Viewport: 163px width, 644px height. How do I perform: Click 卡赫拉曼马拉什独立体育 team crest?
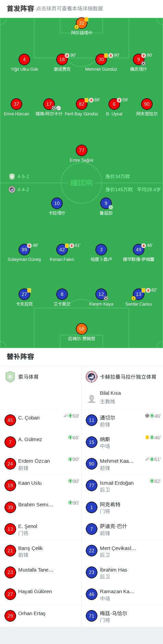tap(92, 377)
